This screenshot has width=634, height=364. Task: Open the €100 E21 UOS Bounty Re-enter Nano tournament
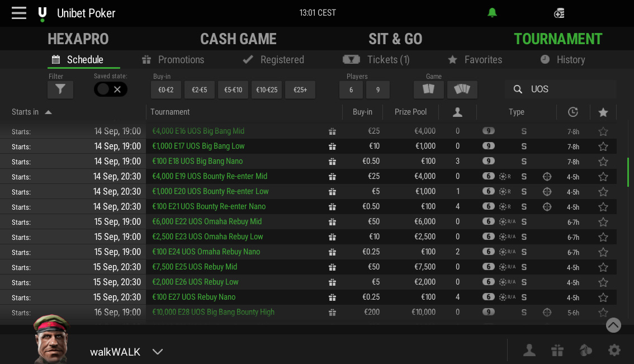click(209, 207)
